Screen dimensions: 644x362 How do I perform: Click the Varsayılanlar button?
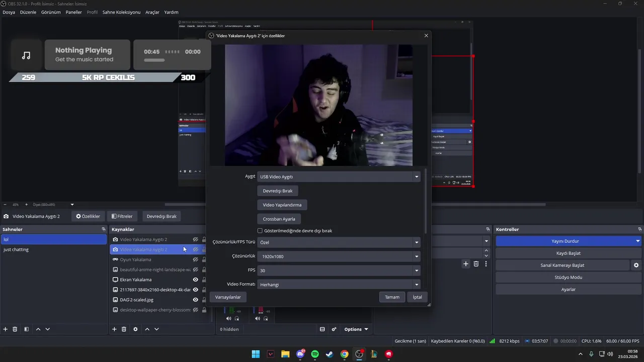point(228,297)
